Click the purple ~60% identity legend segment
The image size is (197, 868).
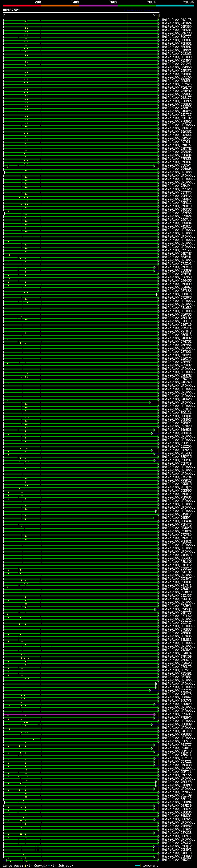(99, 6)
